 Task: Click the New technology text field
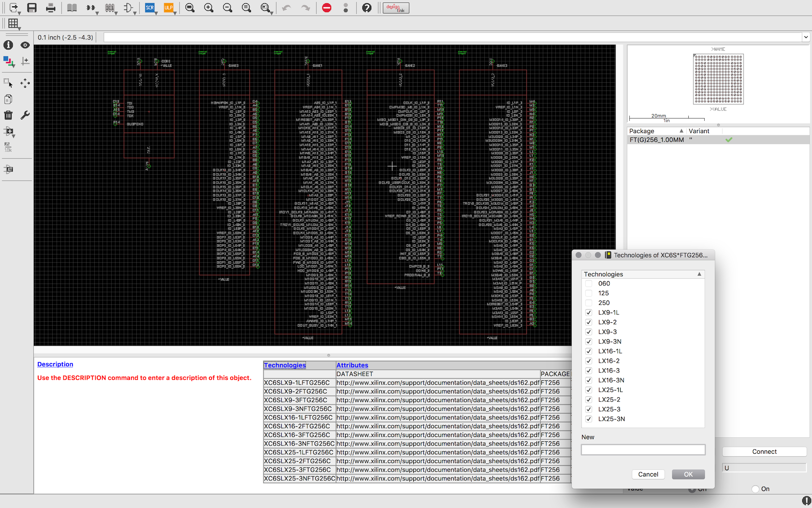pyautogui.click(x=643, y=450)
